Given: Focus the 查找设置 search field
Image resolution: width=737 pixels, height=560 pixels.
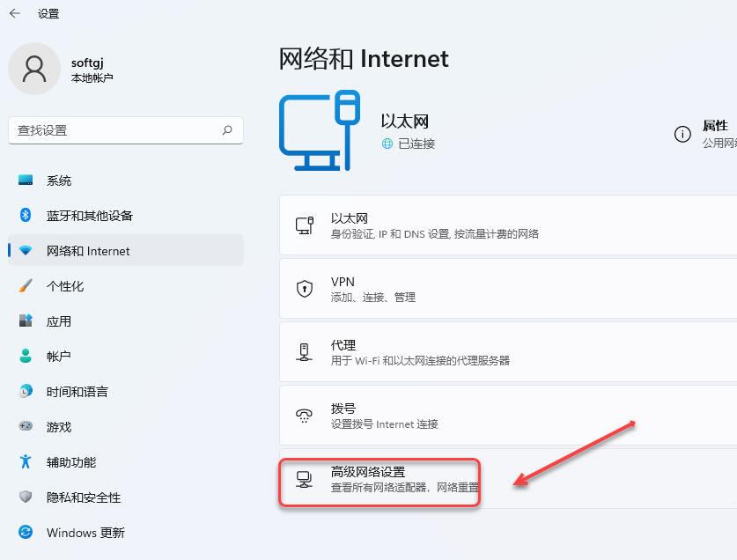Looking at the screenshot, I should pos(126,130).
